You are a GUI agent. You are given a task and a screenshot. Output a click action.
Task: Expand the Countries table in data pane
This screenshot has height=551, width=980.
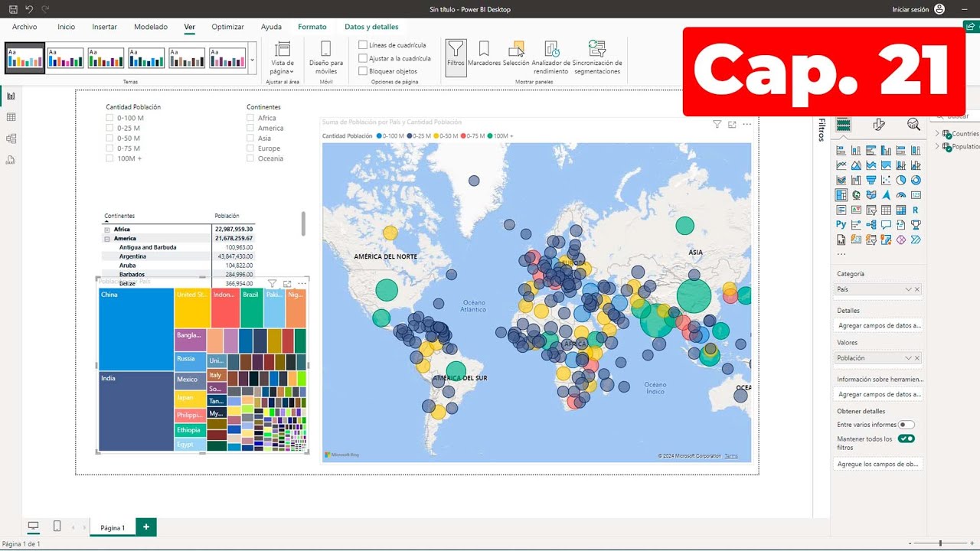(937, 133)
